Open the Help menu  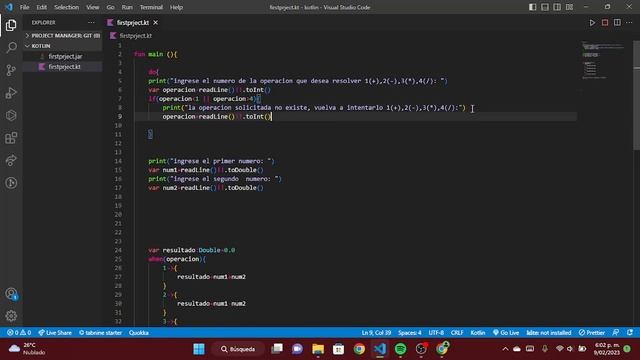pyautogui.click(x=176, y=7)
